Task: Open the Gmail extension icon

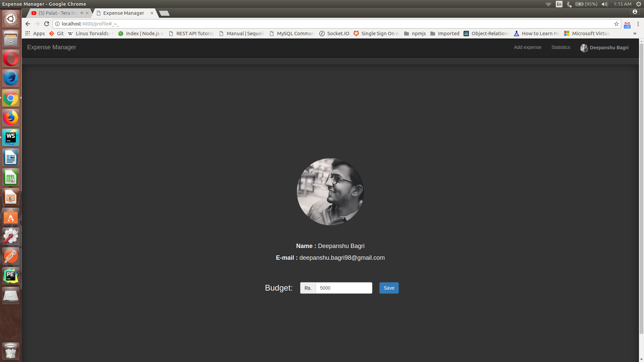Action: tap(627, 24)
